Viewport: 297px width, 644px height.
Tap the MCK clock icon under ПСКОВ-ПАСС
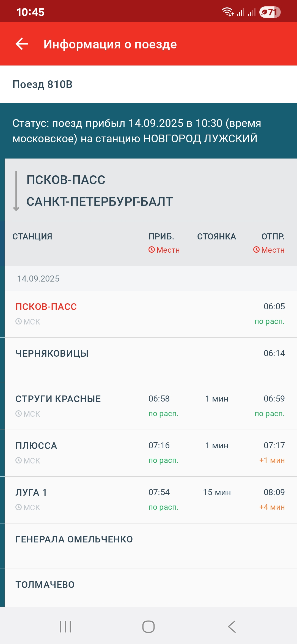click(18, 321)
